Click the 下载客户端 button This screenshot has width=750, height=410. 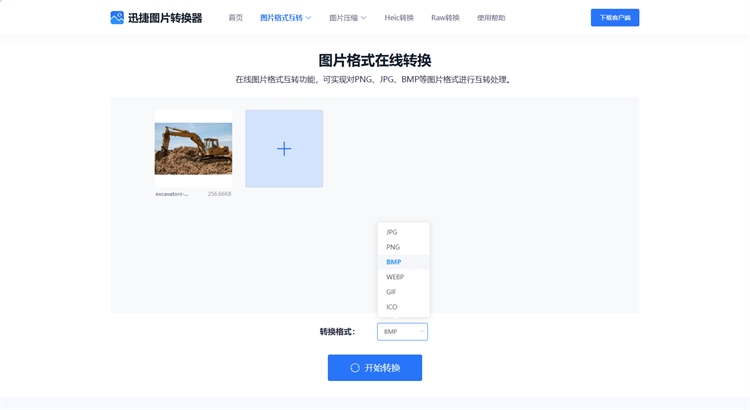[x=614, y=18]
